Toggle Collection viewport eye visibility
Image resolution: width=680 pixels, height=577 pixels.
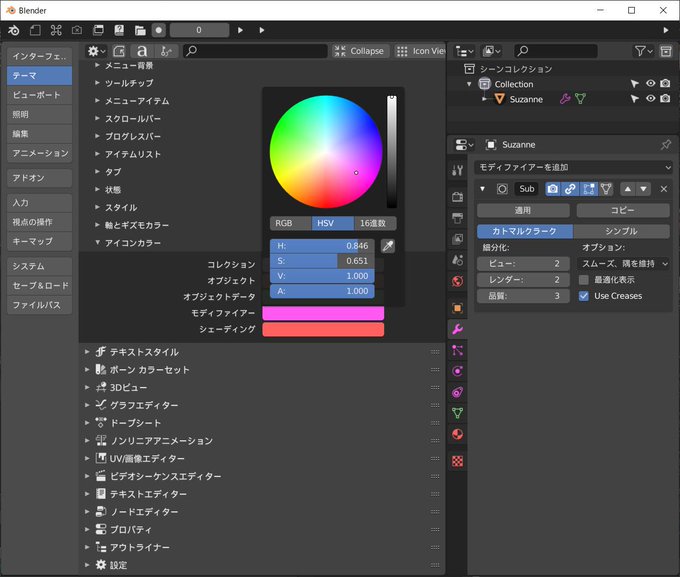650,83
